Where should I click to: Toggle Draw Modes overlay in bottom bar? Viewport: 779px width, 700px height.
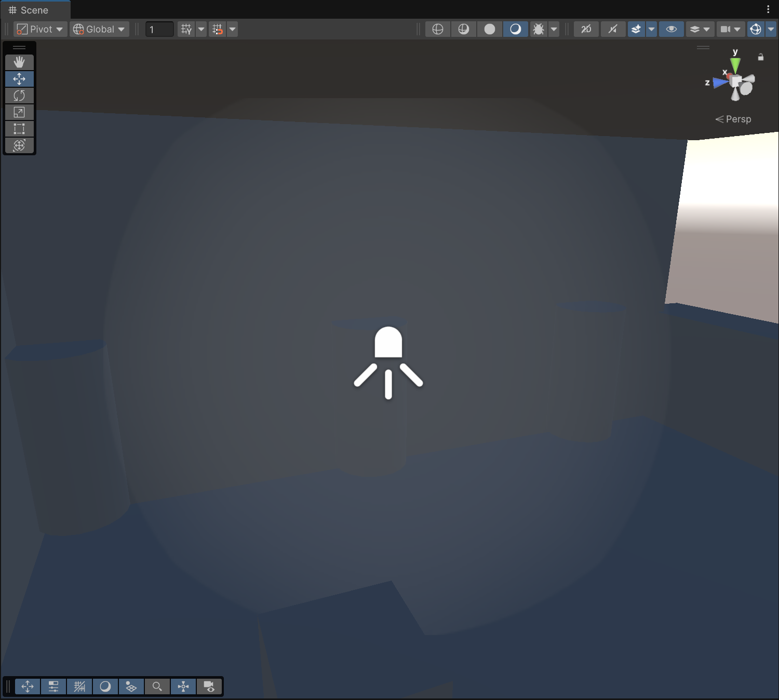[105, 686]
